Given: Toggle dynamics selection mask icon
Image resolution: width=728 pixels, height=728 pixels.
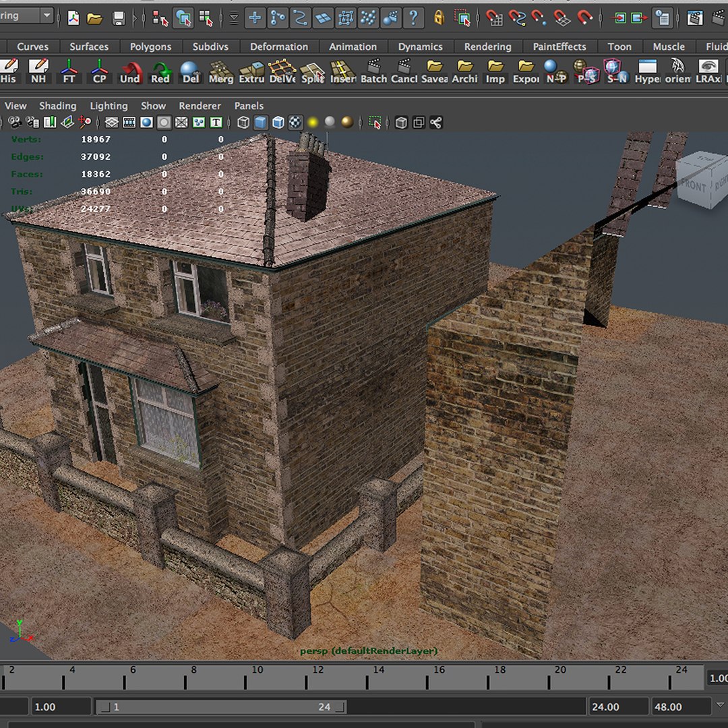Looking at the screenshot, I should 369,18.
